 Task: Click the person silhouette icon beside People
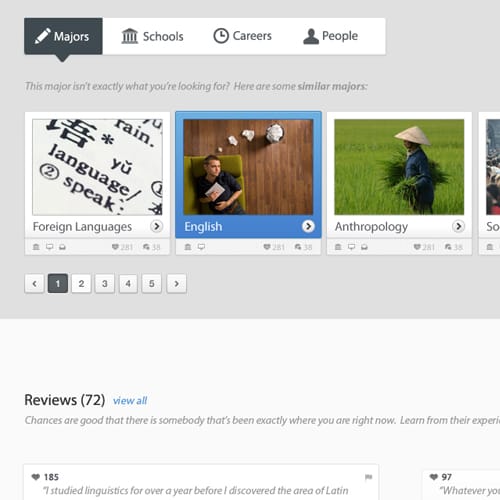pyautogui.click(x=311, y=36)
